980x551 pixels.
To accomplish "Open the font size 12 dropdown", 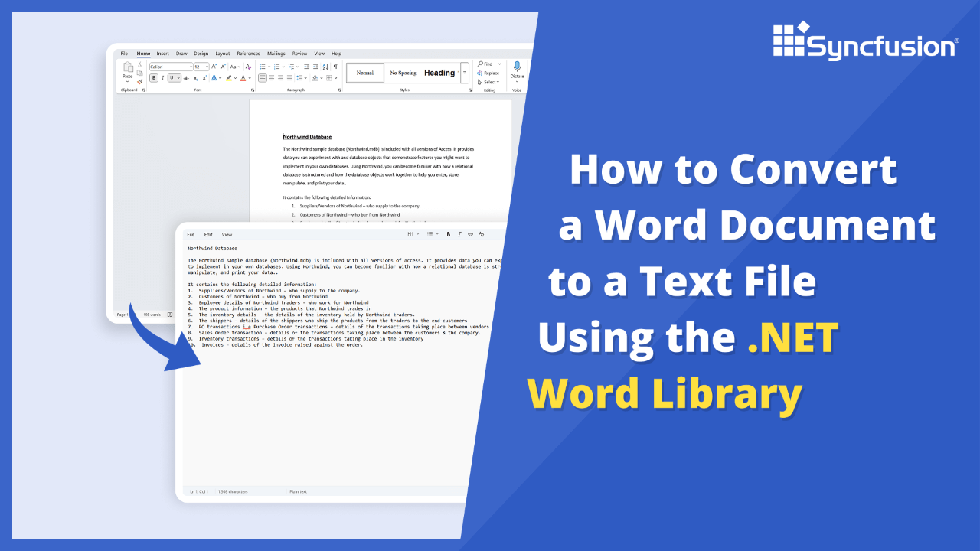I will (x=201, y=67).
